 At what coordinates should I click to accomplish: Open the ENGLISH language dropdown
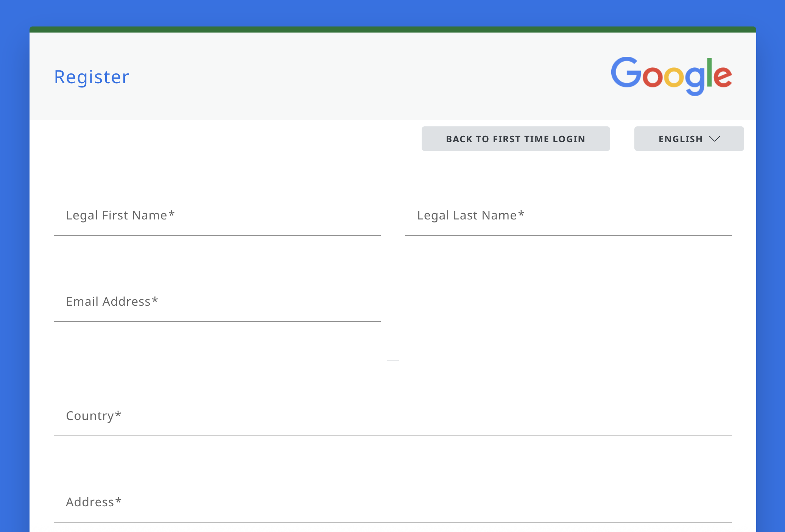pyautogui.click(x=688, y=139)
